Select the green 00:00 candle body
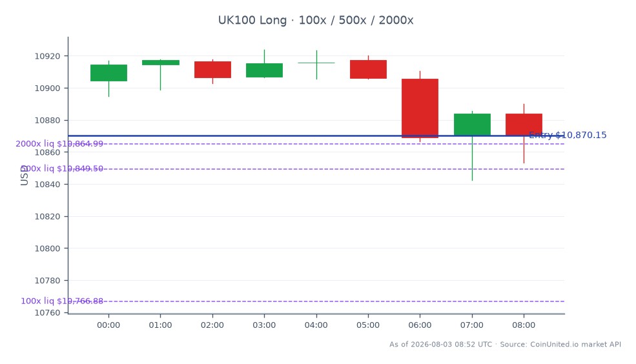The image size is (636, 364). 108,73
